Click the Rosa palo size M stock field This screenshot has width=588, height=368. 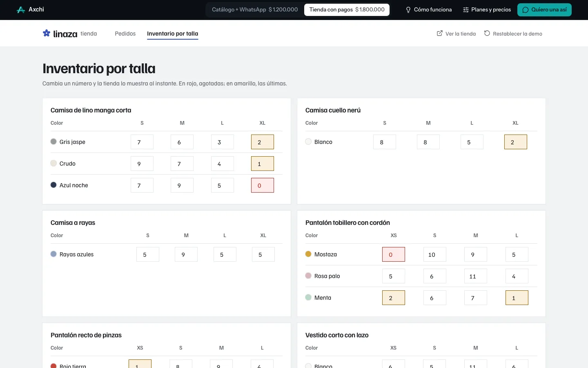(476, 276)
